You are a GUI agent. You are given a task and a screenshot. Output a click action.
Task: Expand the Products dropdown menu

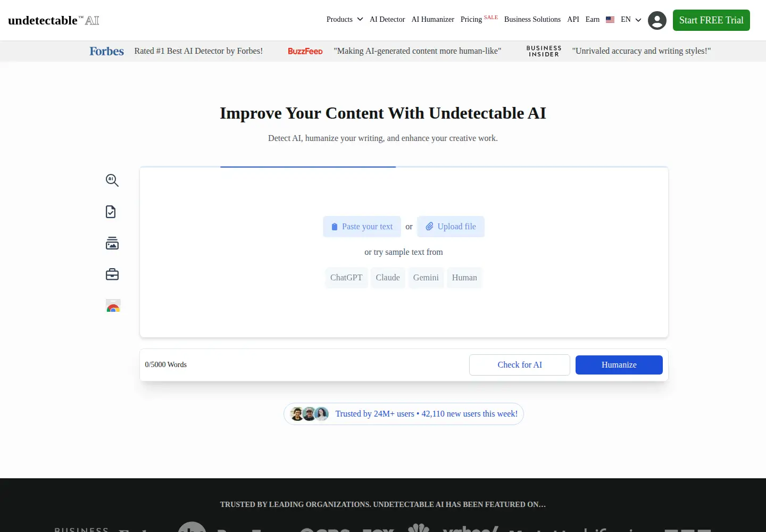point(345,19)
